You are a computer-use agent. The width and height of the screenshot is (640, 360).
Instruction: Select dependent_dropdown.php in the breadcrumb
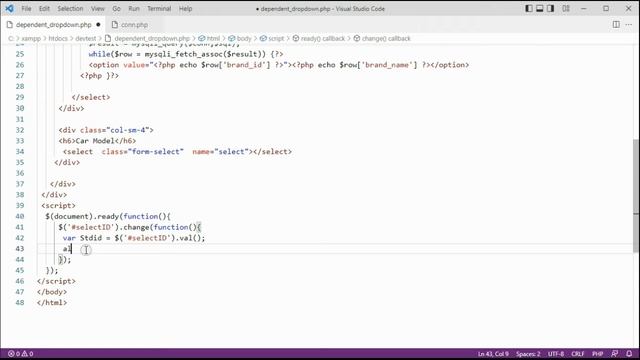tap(152, 38)
